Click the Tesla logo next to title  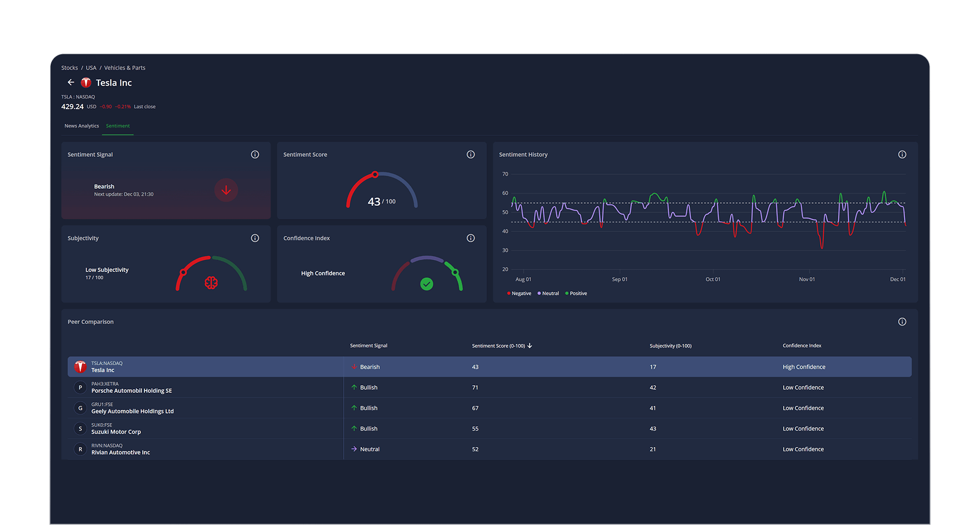[86, 83]
